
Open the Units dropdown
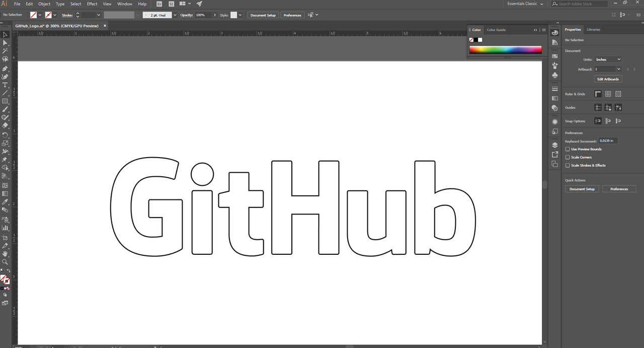(x=608, y=59)
